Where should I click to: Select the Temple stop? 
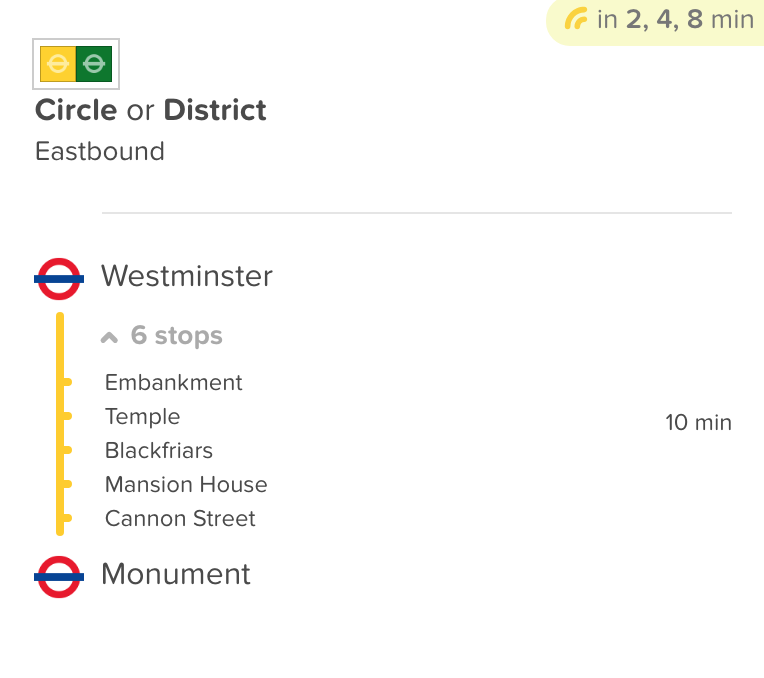click(x=143, y=417)
